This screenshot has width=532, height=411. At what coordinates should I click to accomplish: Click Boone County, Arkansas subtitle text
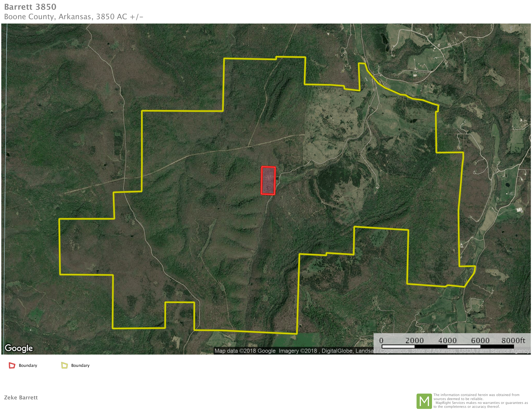tap(74, 17)
